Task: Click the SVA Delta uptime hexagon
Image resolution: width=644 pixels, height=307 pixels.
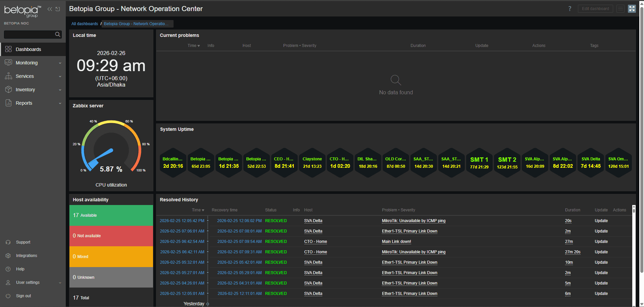Action: coord(591,163)
